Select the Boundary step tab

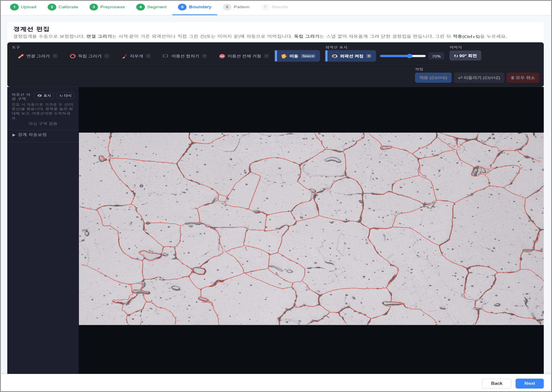point(195,7)
